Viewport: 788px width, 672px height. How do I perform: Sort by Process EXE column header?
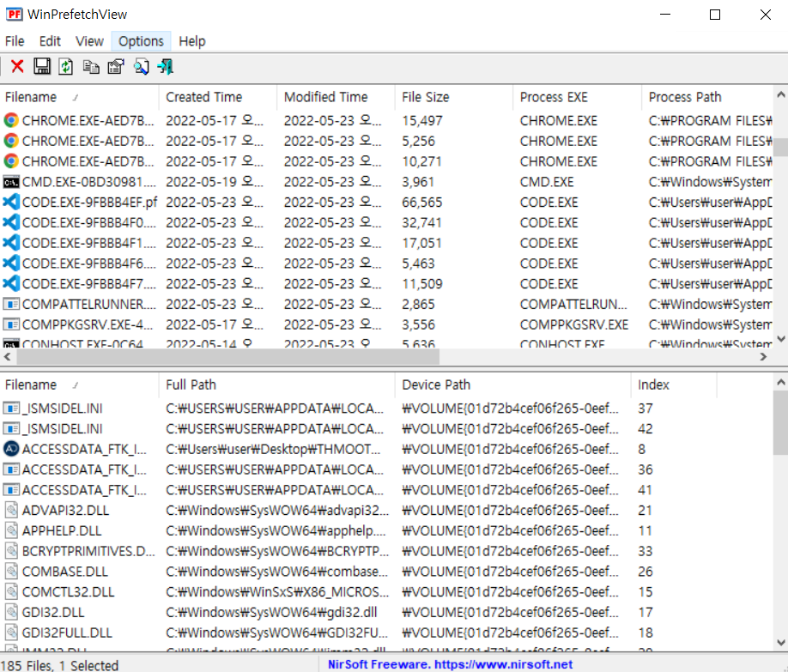click(577, 97)
